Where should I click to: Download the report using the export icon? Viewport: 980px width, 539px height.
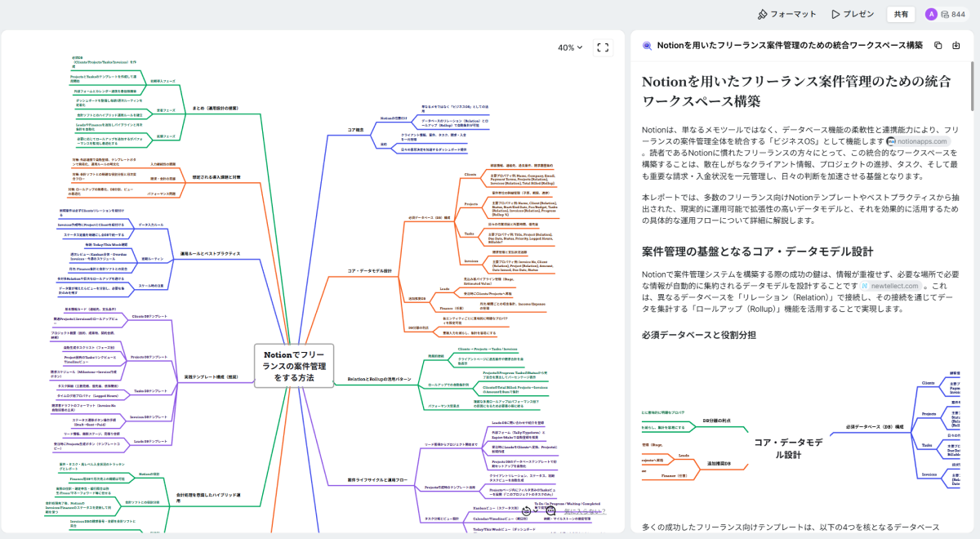[x=956, y=46]
